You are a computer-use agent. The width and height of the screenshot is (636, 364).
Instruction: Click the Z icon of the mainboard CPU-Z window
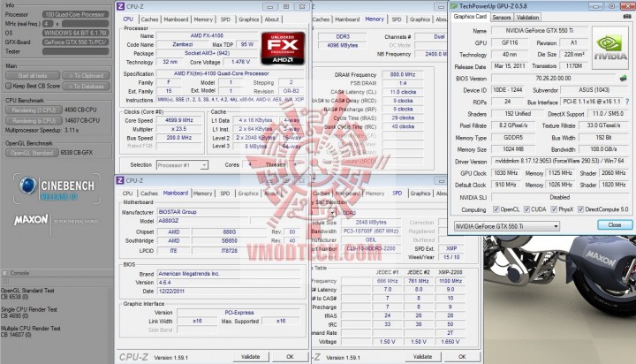coord(120,180)
